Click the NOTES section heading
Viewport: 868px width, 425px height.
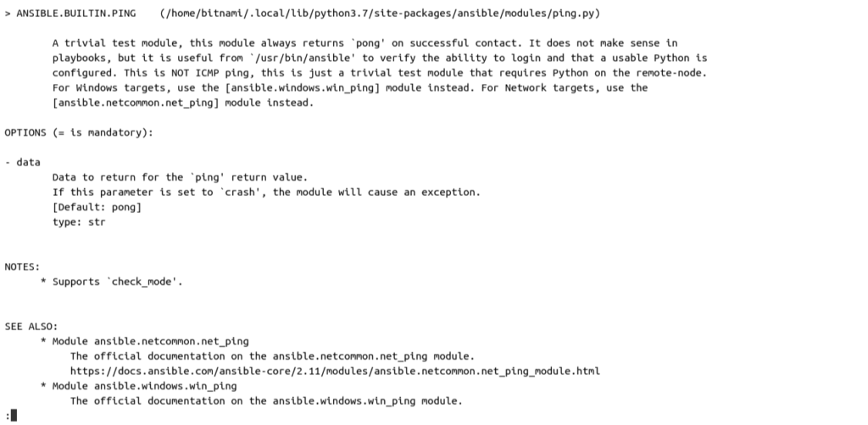(22, 267)
